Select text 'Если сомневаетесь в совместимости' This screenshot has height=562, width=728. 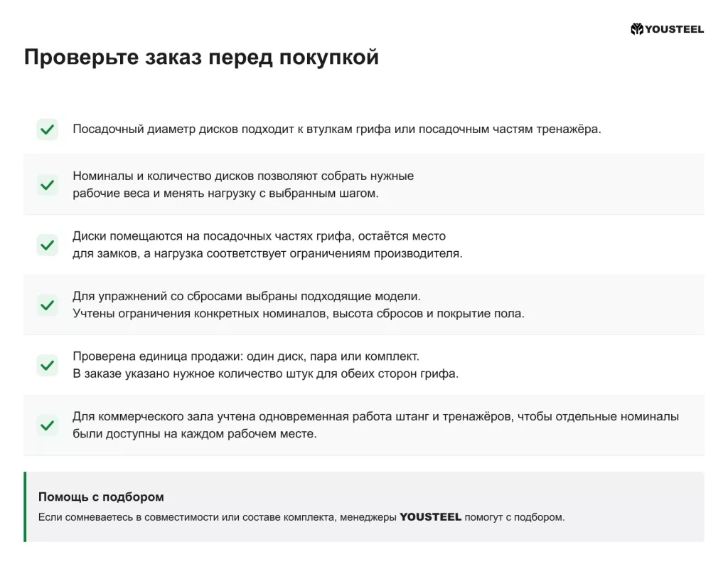(x=129, y=517)
